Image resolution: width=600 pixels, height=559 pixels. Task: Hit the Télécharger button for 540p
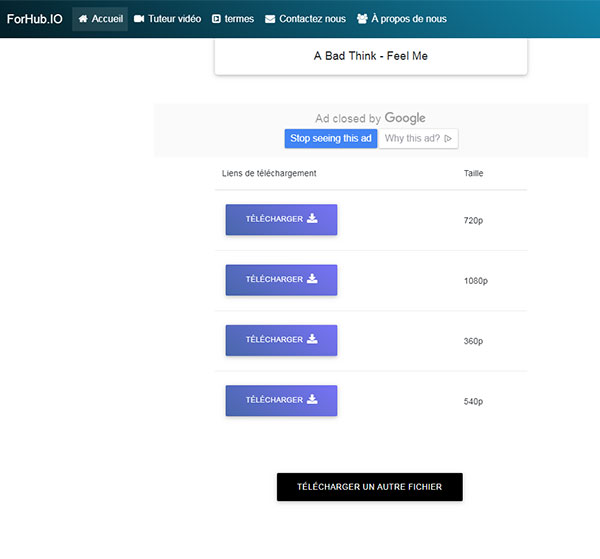[281, 400]
